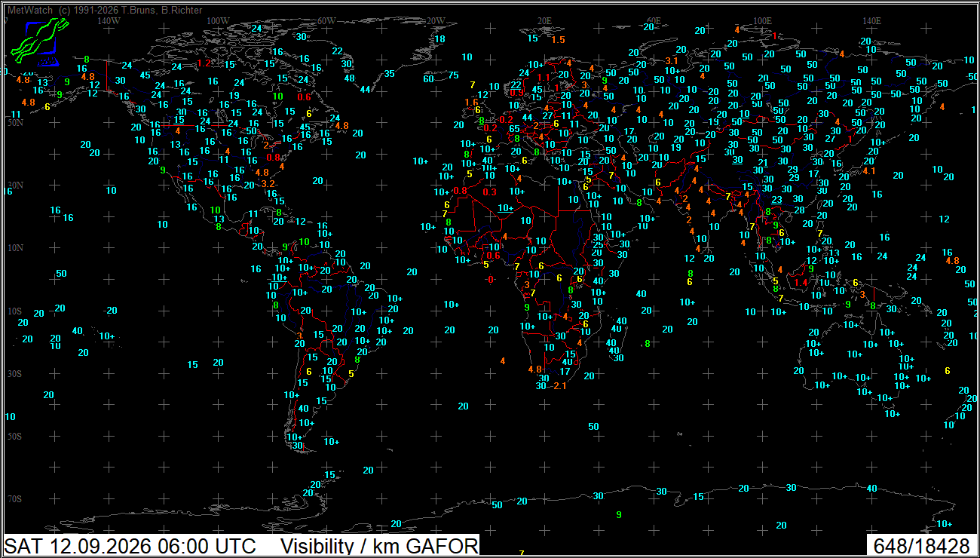Select the orange 3.2 value near Florida

pyautogui.click(x=268, y=183)
